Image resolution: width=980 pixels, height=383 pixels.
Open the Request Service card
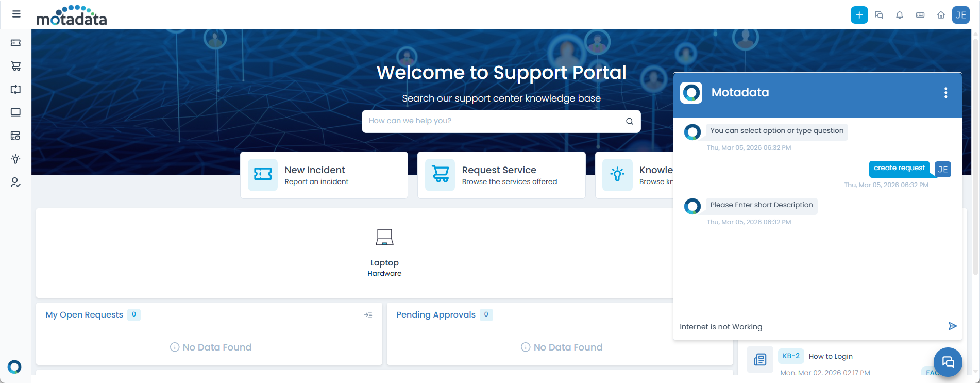tap(501, 175)
